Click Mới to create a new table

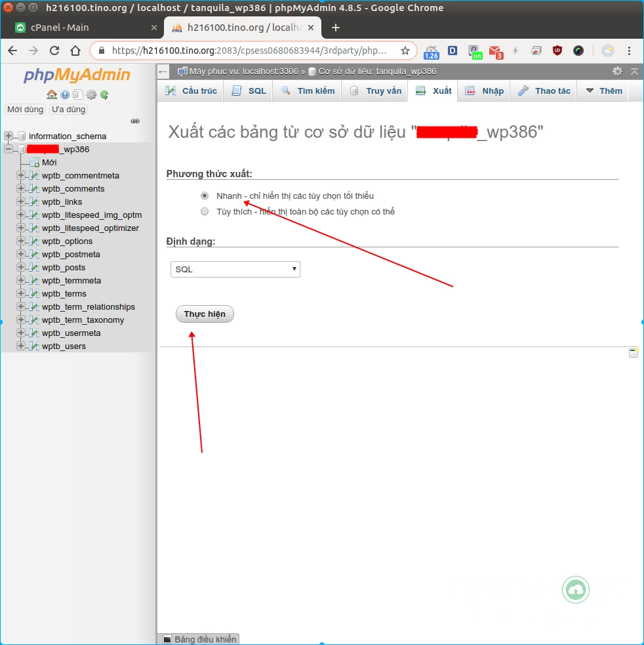(x=49, y=163)
